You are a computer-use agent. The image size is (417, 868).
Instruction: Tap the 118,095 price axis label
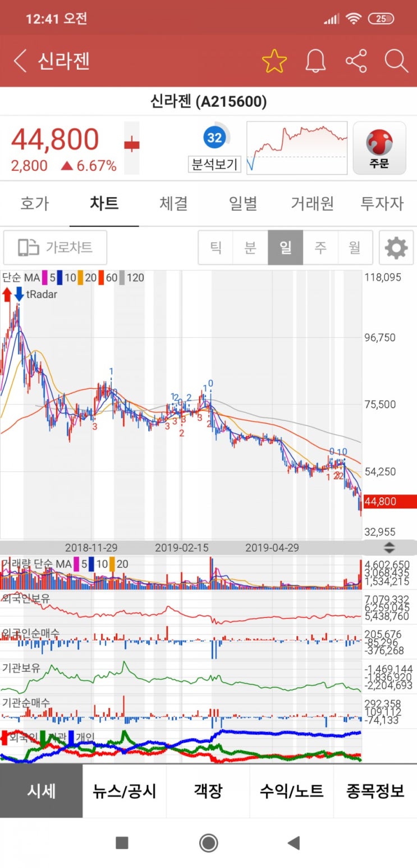[x=383, y=278]
